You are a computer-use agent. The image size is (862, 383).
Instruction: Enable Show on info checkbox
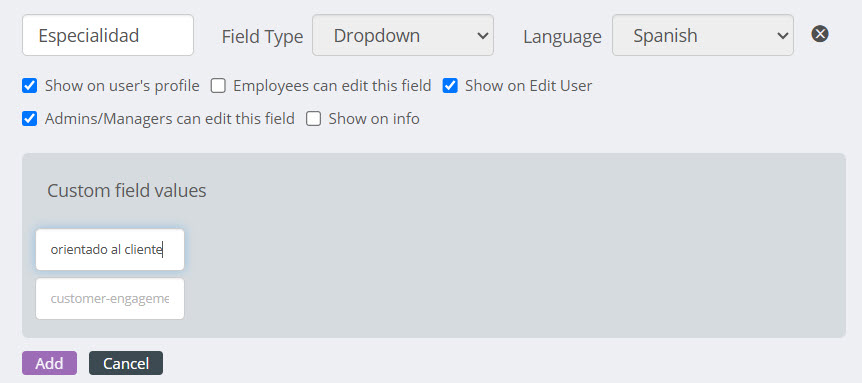[x=313, y=119]
